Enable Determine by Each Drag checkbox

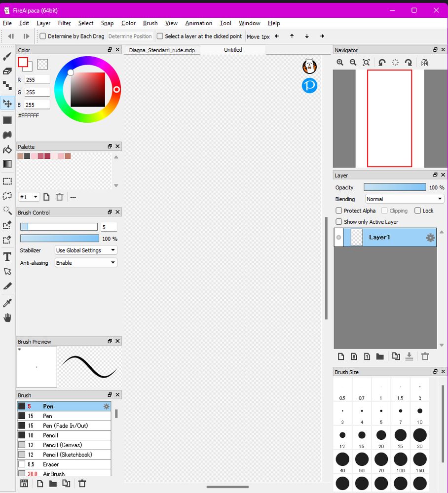pyautogui.click(x=43, y=36)
